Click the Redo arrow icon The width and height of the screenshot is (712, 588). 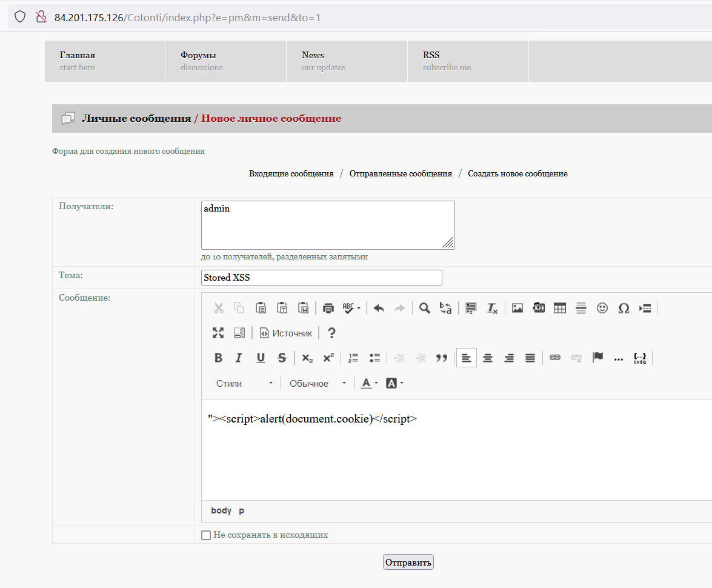[x=399, y=308]
